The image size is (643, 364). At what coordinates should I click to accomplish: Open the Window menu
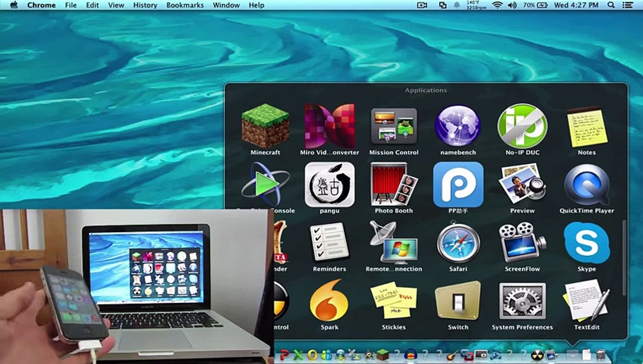pos(226,5)
